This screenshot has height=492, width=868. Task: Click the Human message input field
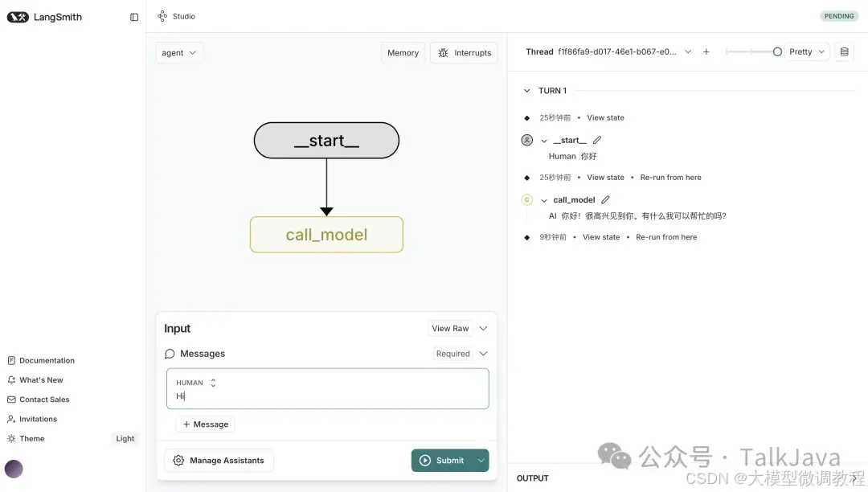pyautogui.click(x=328, y=388)
